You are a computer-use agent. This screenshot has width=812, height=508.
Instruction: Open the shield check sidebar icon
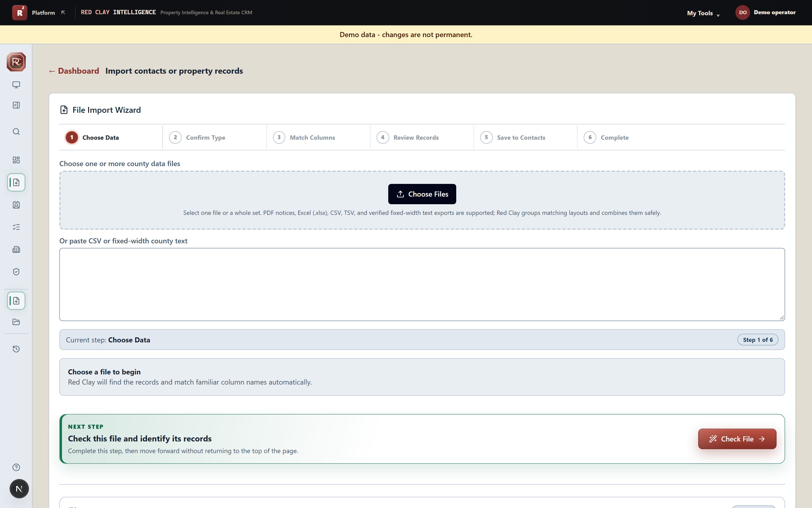click(x=16, y=272)
